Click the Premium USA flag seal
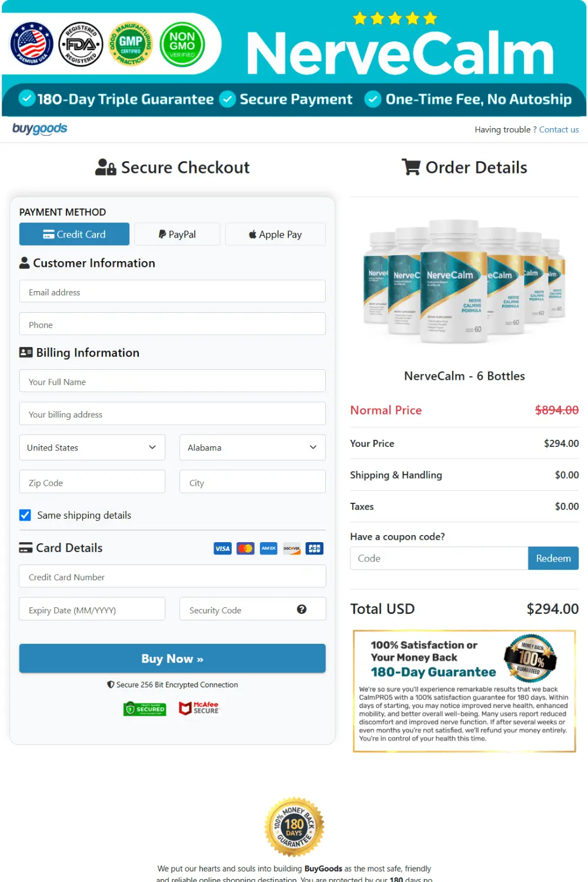The image size is (588, 882). click(x=31, y=44)
